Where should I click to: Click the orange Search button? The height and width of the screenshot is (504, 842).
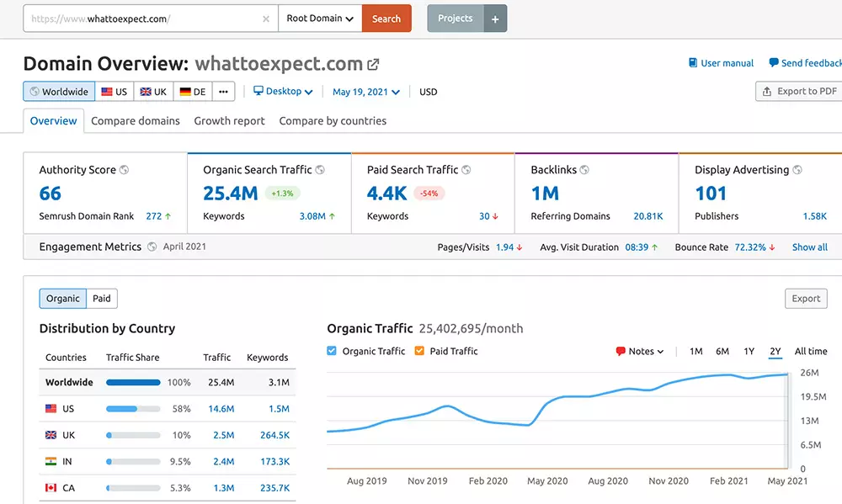tap(386, 19)
